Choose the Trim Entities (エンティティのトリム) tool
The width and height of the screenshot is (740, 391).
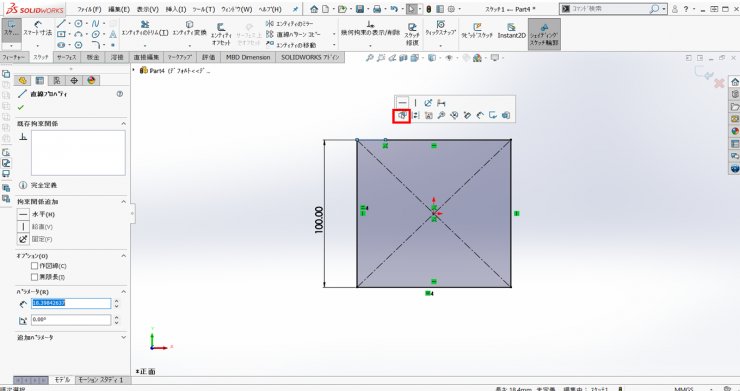[145, 28]
